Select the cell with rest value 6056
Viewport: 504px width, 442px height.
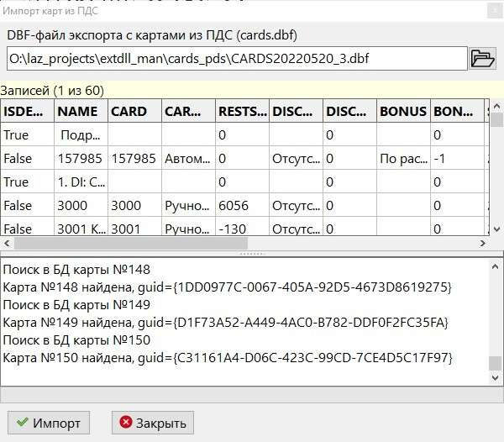pyautogui.click(x=241, y=205)
